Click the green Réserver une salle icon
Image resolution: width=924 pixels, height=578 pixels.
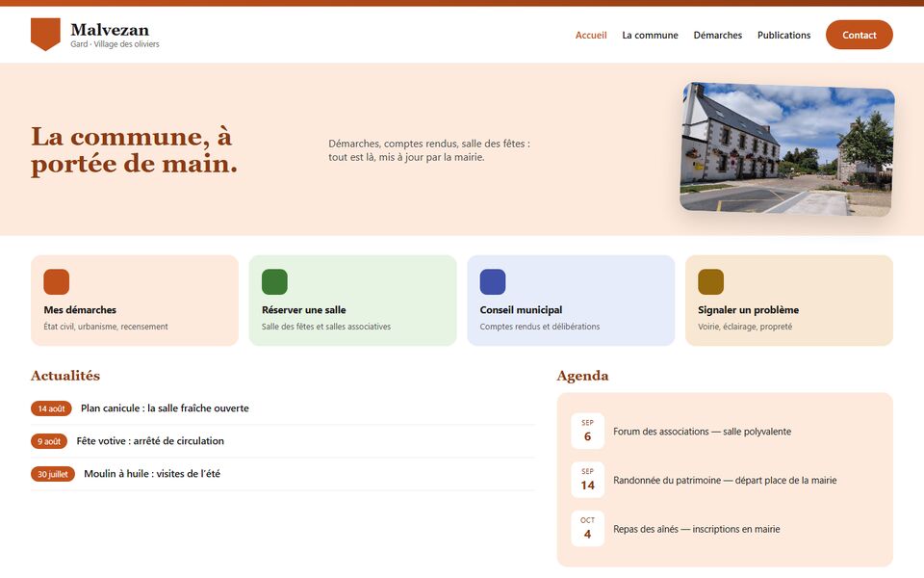pos(274,282)
